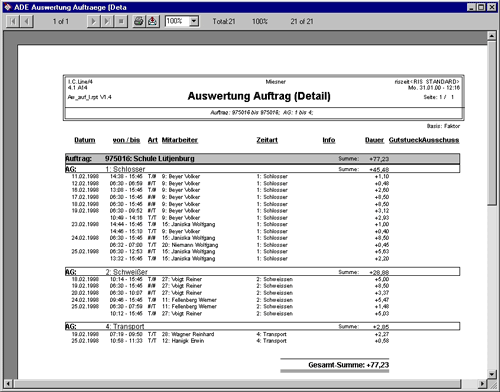Click the ADE application icon in title bar
Viewport: 500px width, 392px height.
click(7, 7)
